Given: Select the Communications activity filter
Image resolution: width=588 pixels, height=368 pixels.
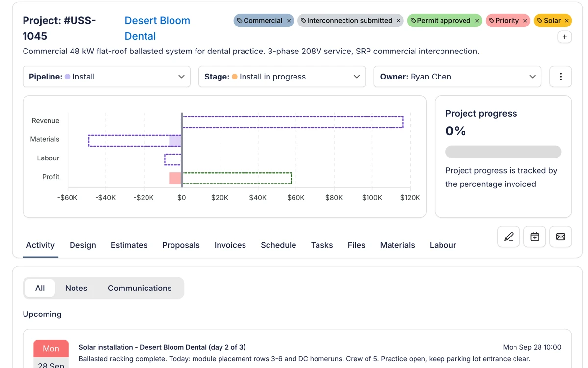Looking at the screenshot, I should 140,288.
